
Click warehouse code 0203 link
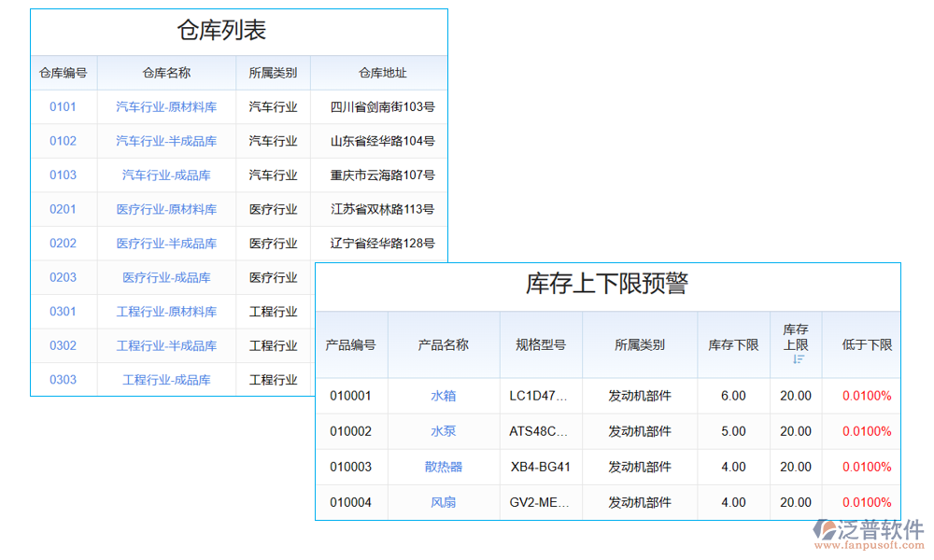pyautogui.click(x=64, y=277)
